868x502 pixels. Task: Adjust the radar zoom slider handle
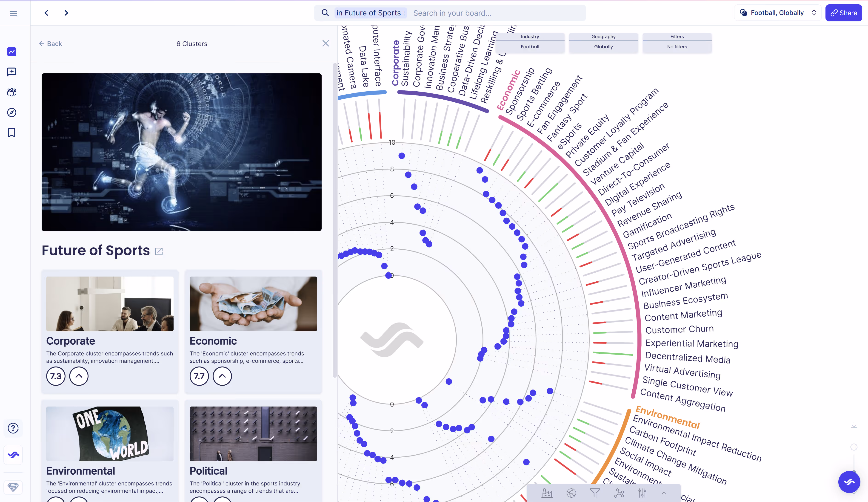click(854, 472)
